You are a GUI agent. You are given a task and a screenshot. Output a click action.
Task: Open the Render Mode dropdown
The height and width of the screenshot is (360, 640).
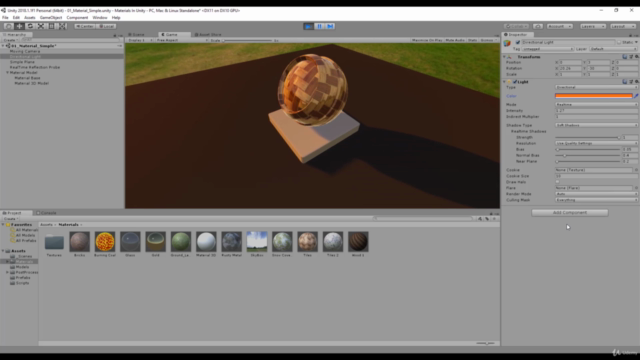[596, 194]
